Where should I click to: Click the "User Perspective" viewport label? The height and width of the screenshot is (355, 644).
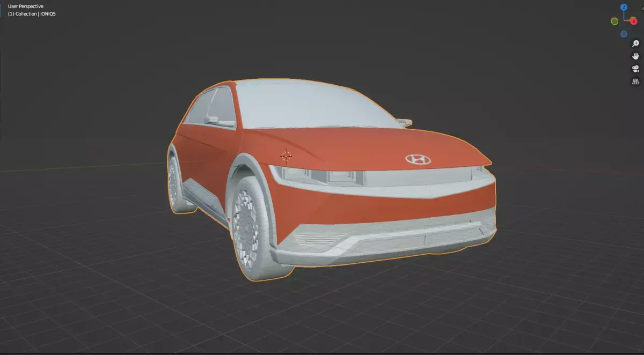[26, 6]
